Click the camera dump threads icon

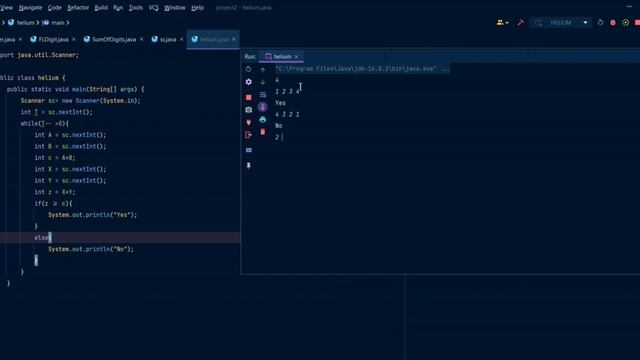click(x=248, y=110)
